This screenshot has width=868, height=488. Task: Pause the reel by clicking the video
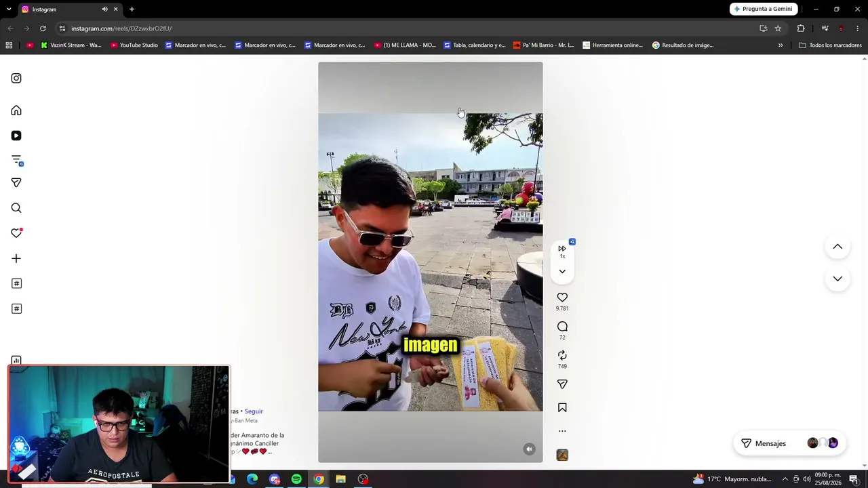pos(430,262)
